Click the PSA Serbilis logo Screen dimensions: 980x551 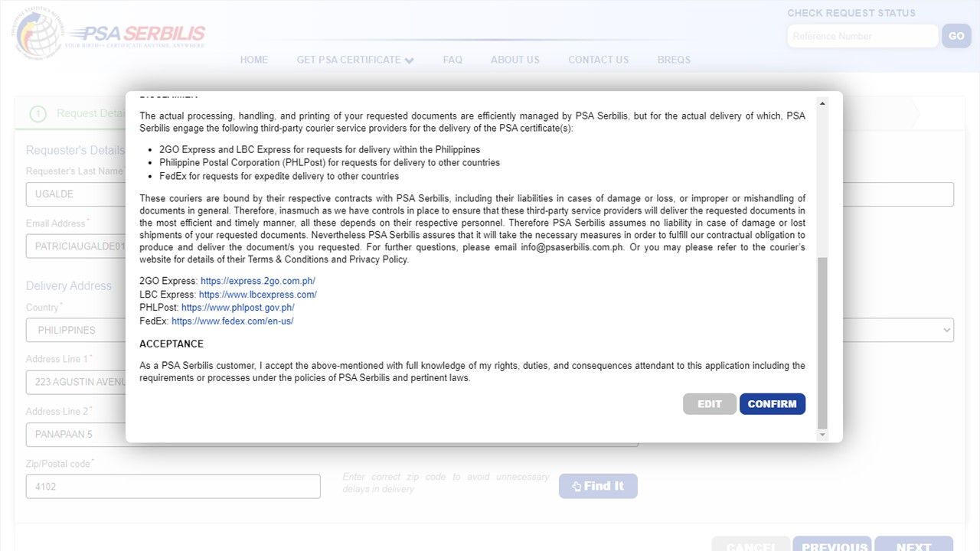[x=109, y=34]
